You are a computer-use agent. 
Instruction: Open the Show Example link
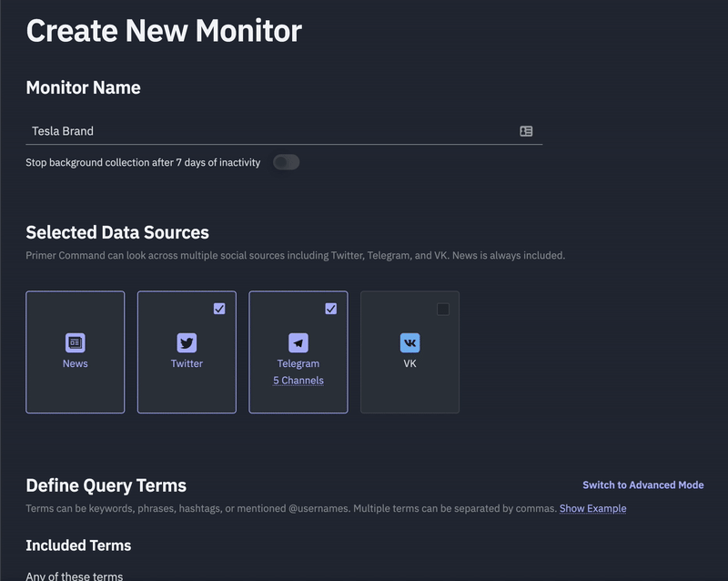click(x=593, y=508)
